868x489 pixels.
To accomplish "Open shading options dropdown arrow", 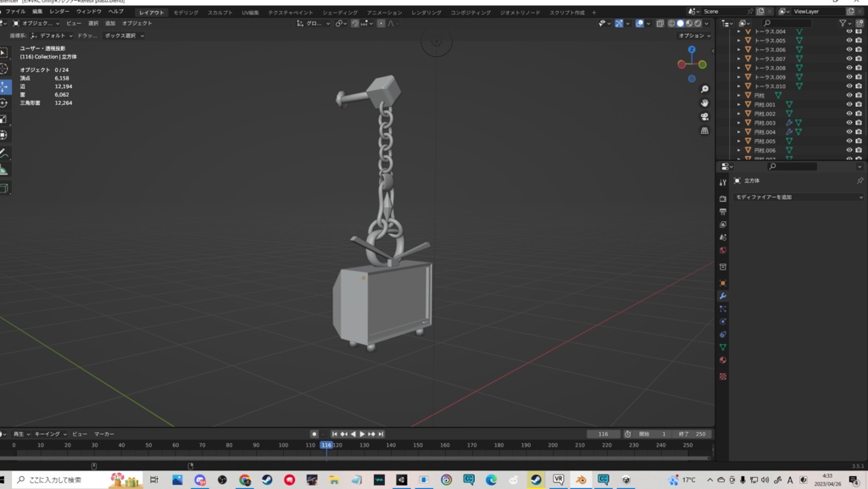I will coord(707,23).
